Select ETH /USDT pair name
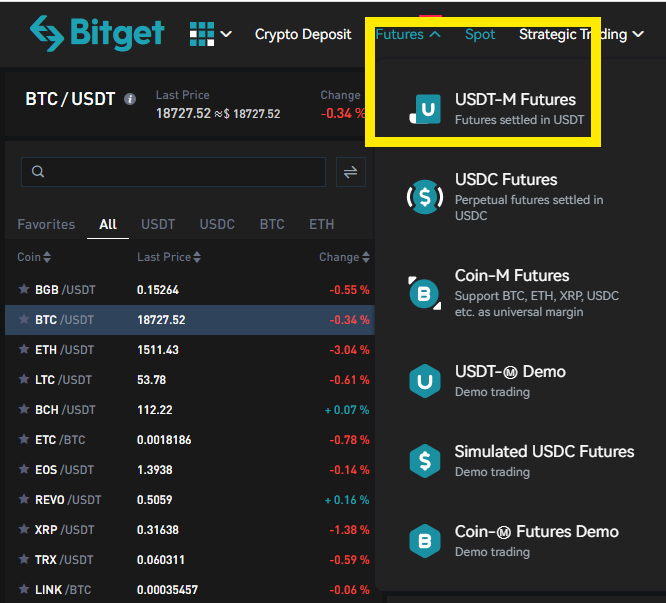The width and height of the screenshot is (666, 603). pos(64,350)
